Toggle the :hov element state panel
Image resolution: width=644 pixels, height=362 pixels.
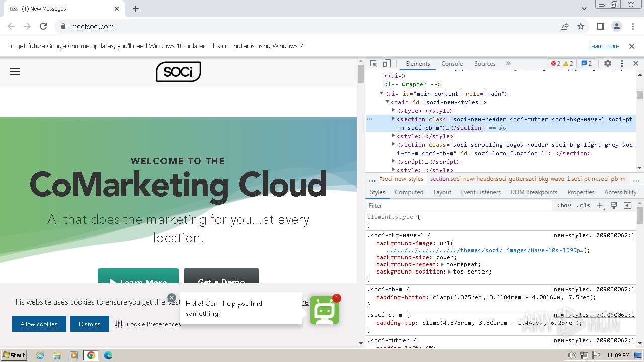pos(564,205)
